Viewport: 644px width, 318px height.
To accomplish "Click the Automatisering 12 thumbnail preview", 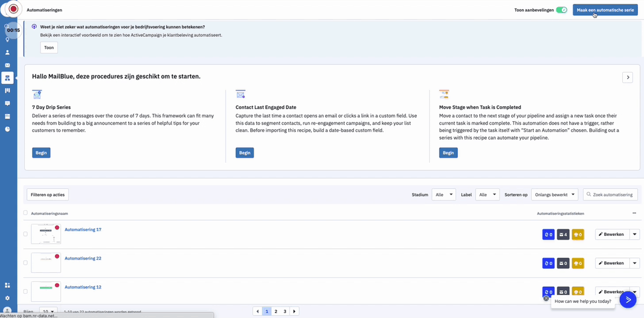I will pyautogui.click(x=46, y=291).
